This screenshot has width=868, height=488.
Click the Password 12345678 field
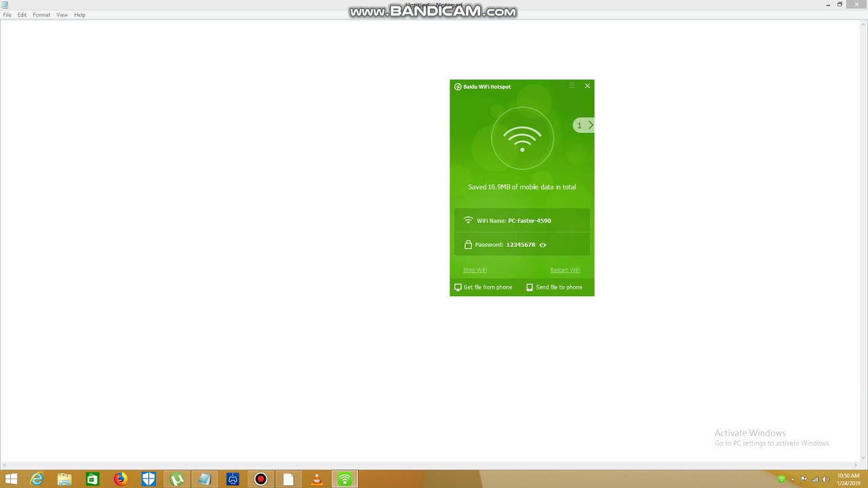[522, 244]
